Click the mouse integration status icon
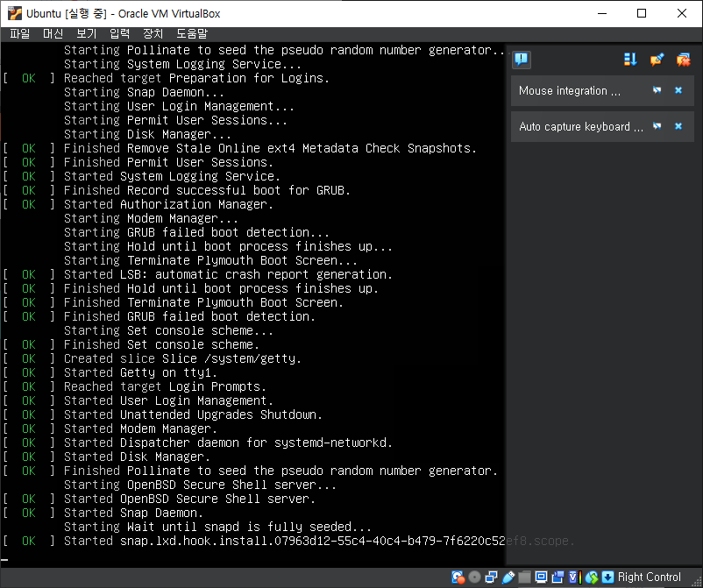This screenshot has width=703, height=588. (x=592, y=577)
